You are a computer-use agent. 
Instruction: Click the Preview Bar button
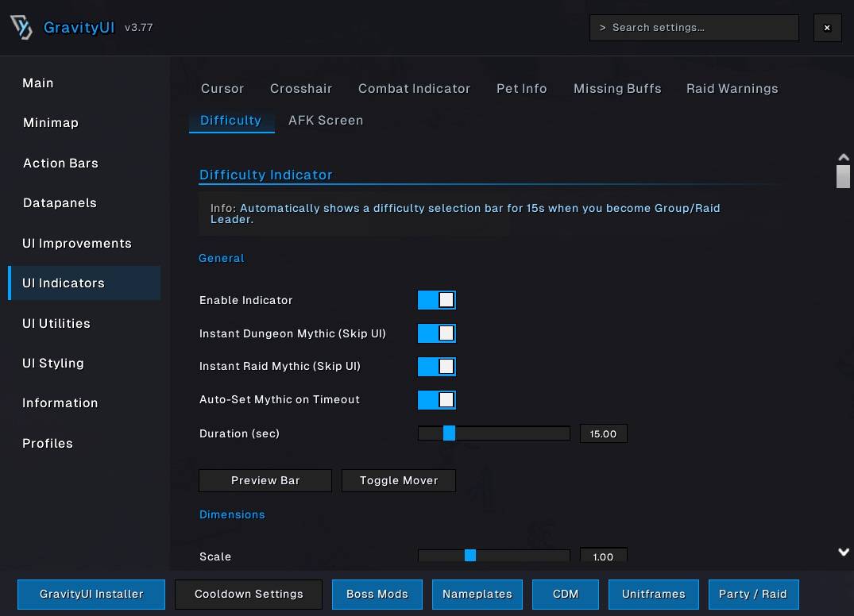pos(265,480)
